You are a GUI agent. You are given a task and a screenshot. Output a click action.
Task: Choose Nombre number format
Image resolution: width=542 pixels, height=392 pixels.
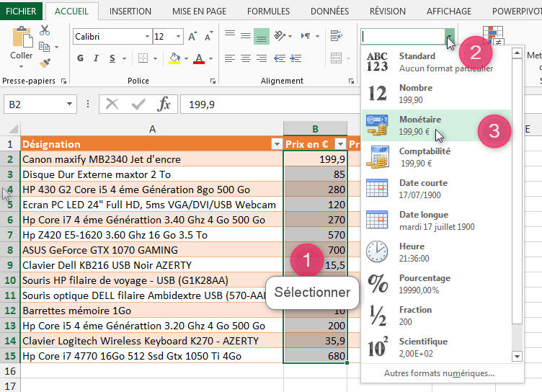coord(436,94)
